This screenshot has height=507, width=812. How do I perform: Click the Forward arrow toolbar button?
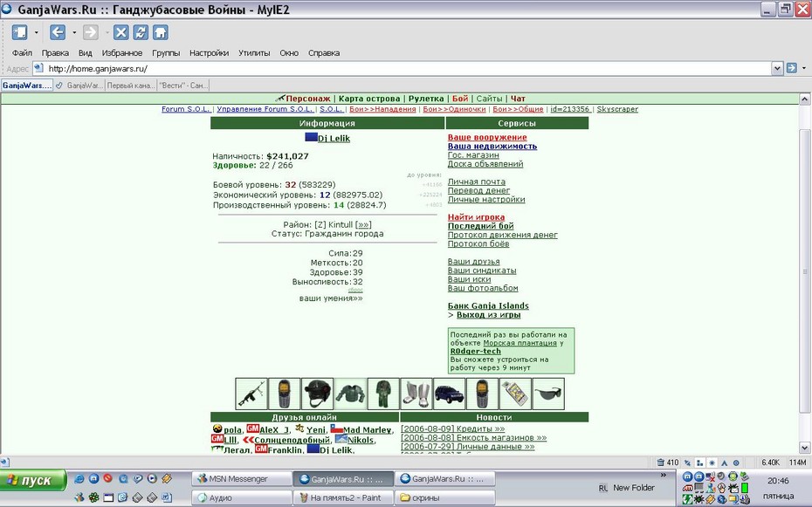(x=91, y=32)
